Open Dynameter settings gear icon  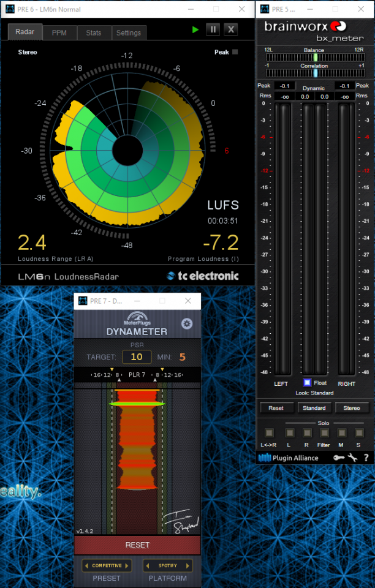click(187, 323)
